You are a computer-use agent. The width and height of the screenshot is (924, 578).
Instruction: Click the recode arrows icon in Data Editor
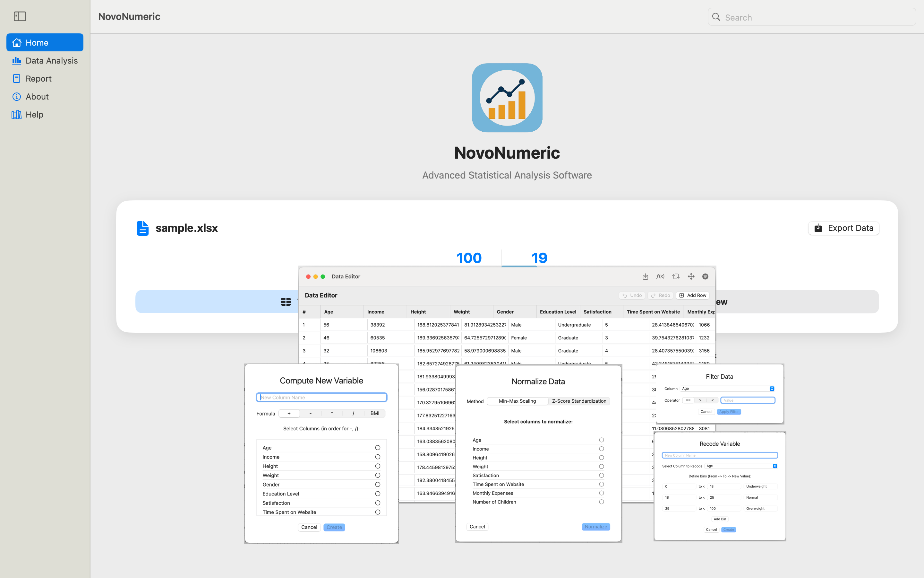click(676, 276)
